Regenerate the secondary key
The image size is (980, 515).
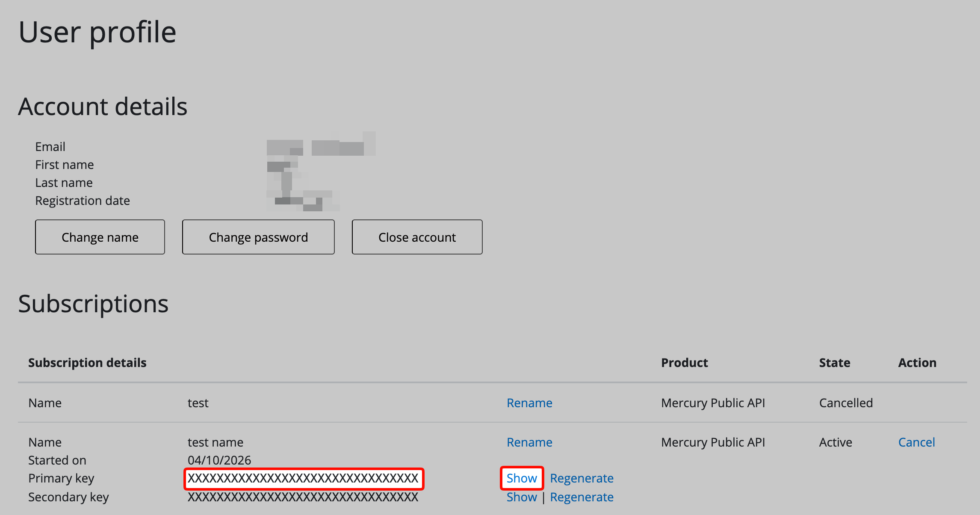[582, 497]
